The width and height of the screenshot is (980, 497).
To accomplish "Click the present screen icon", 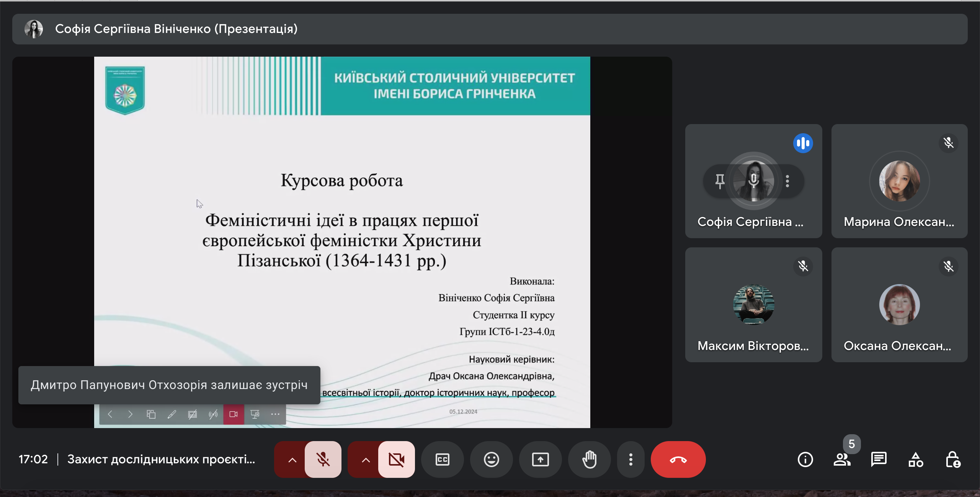I will coord(540,459).
